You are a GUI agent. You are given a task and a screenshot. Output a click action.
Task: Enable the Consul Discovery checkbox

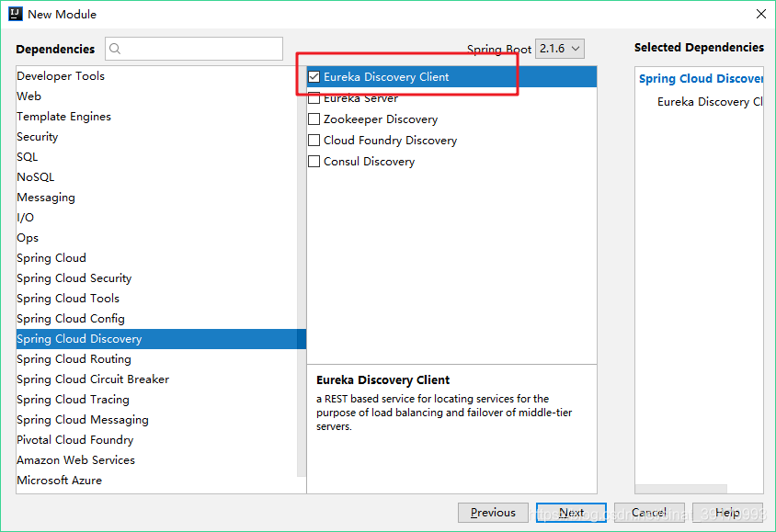[314, 162]
